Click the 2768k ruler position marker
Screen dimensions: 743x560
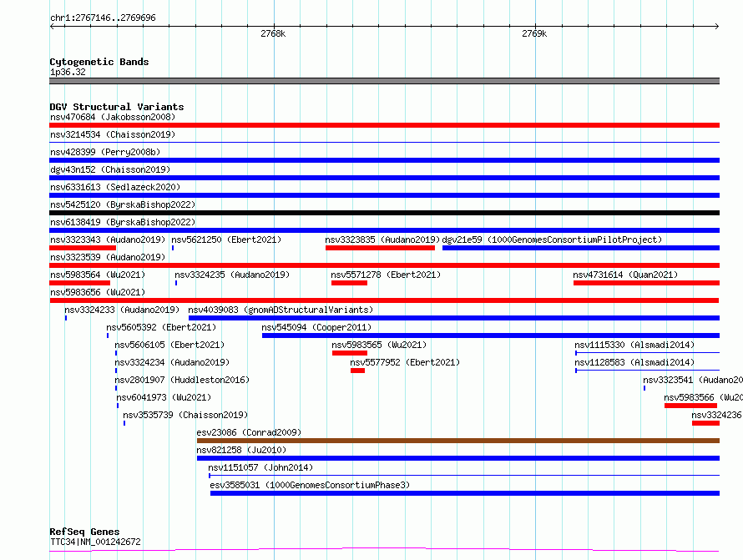click(274, 33)
